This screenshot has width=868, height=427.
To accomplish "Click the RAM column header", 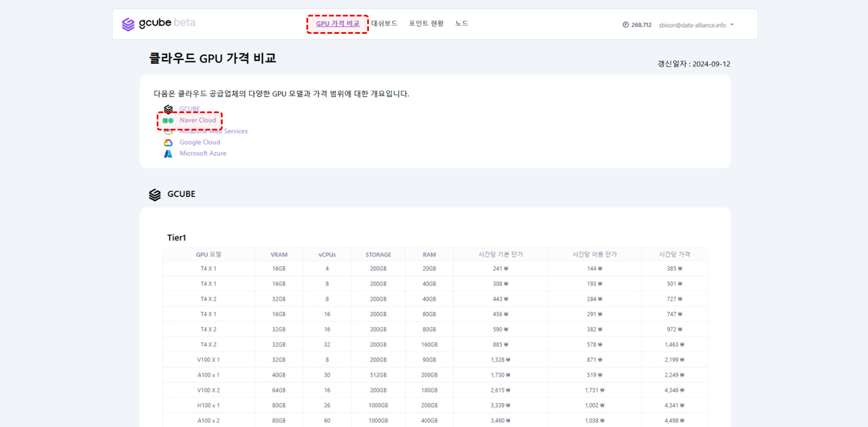I will 430,254.
